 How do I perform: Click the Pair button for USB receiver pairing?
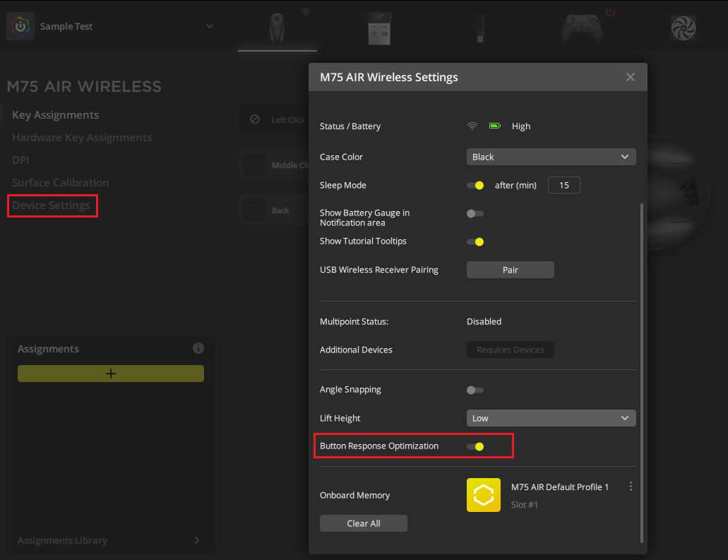510,269
